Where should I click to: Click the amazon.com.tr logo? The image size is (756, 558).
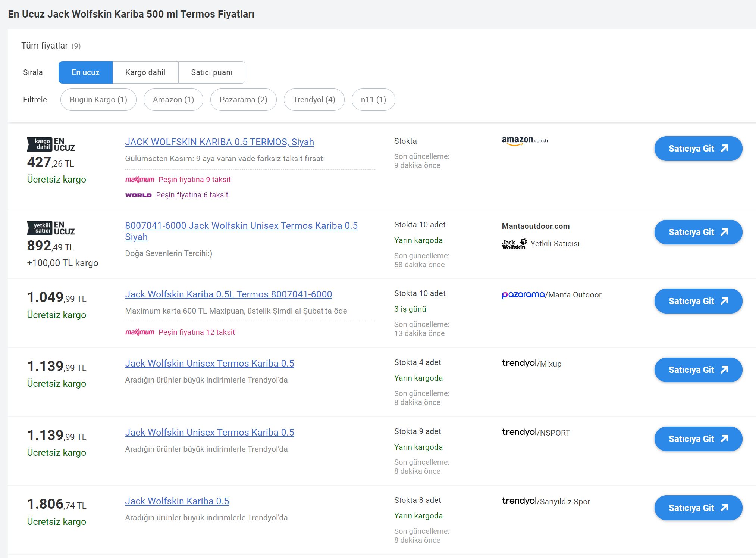click(525, 141)
